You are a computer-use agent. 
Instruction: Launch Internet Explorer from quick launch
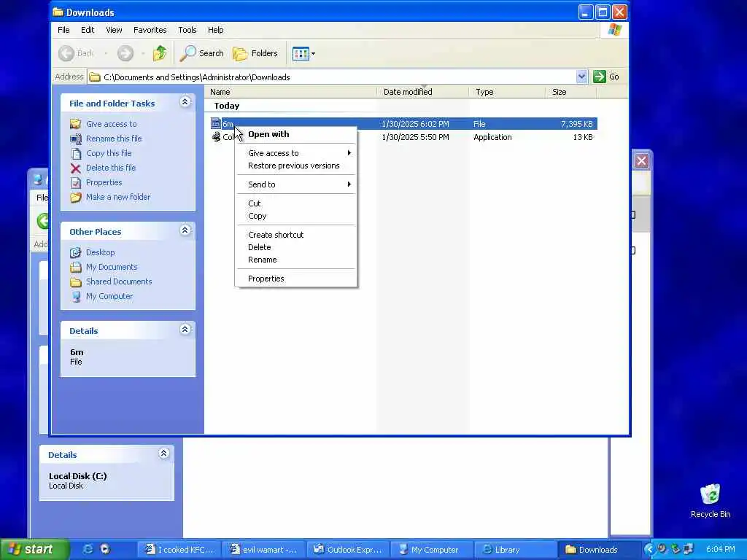[88, 550]
